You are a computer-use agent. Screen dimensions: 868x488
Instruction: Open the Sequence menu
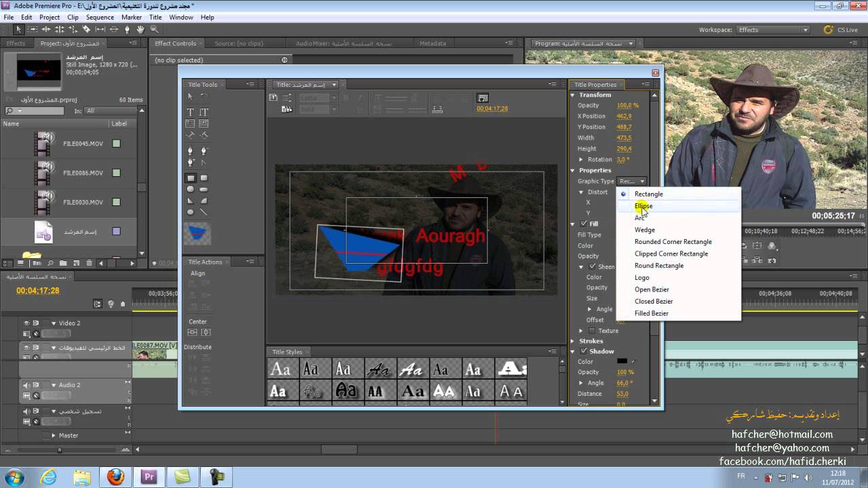pyautogui.click(x=100, y=17)
